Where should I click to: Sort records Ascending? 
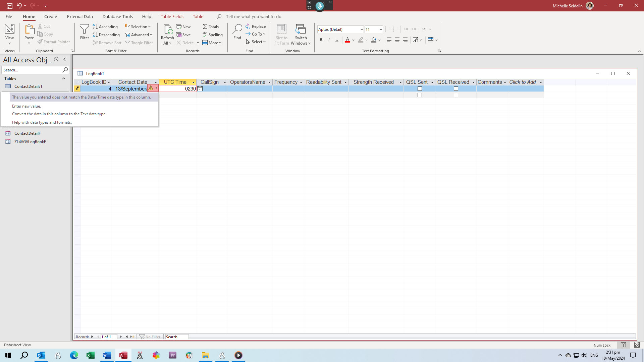(x=105, y=26)
